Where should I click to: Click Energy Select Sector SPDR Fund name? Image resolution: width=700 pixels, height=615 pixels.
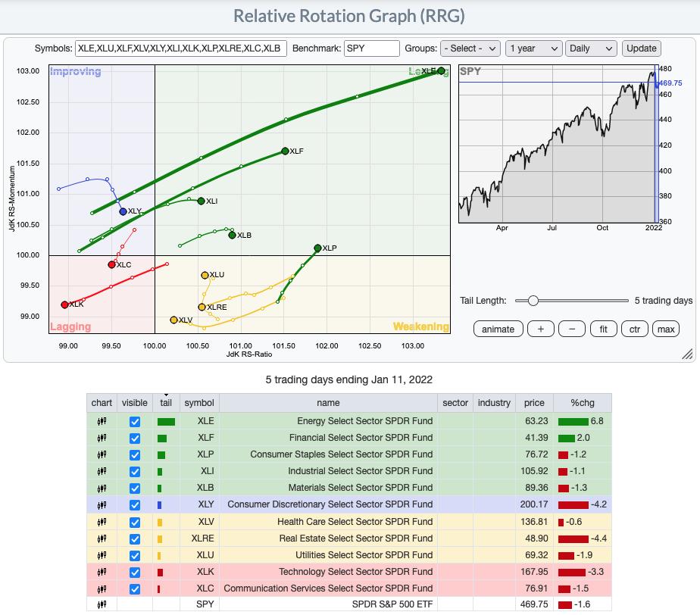pyautogui.click(x=364, y=421)
